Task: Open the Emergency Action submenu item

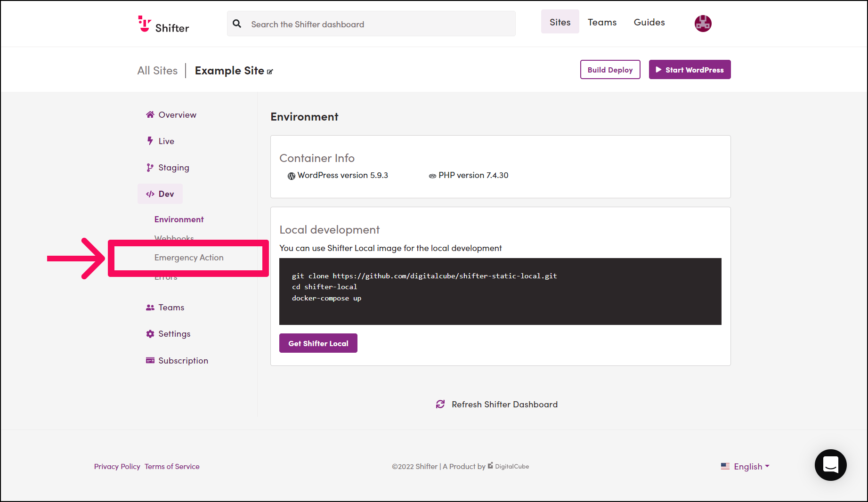Action: click(189, 258)
